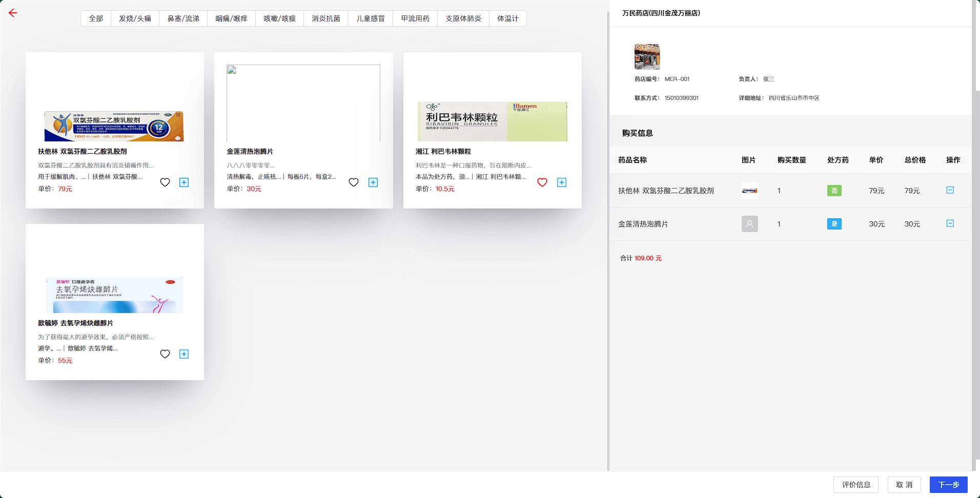Click the 取消 button

[x=904, y=485]
